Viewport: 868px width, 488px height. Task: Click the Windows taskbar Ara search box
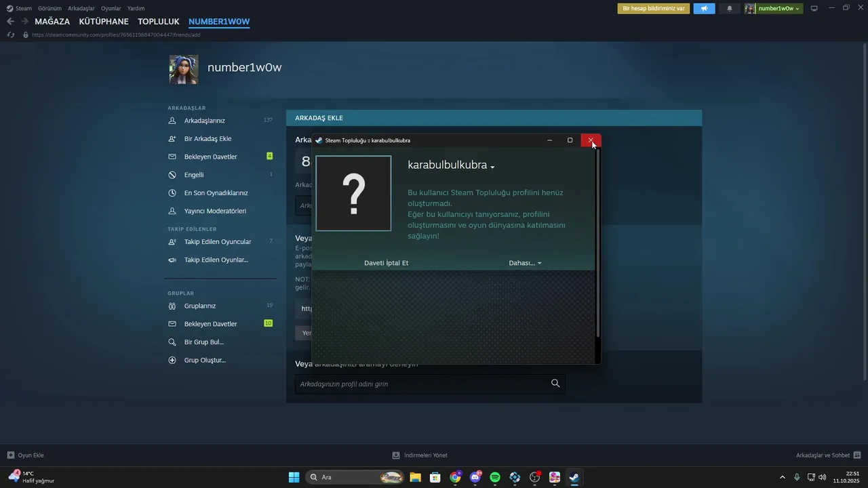coord(355,477)
